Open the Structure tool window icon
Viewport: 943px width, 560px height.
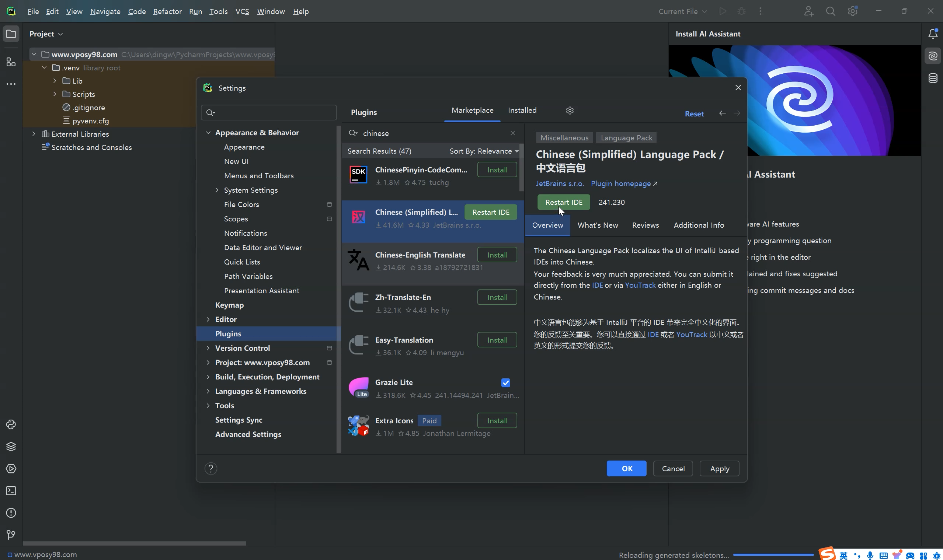click(x=11, y=62)
